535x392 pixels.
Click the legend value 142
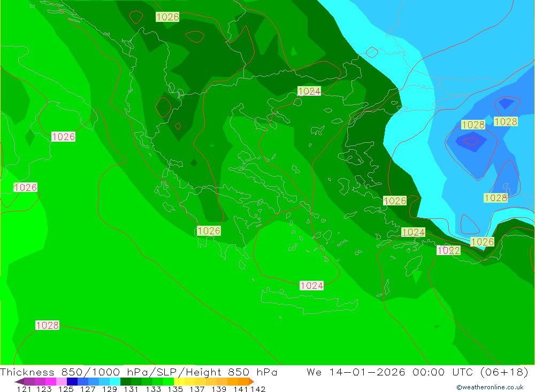click(258, 389)
